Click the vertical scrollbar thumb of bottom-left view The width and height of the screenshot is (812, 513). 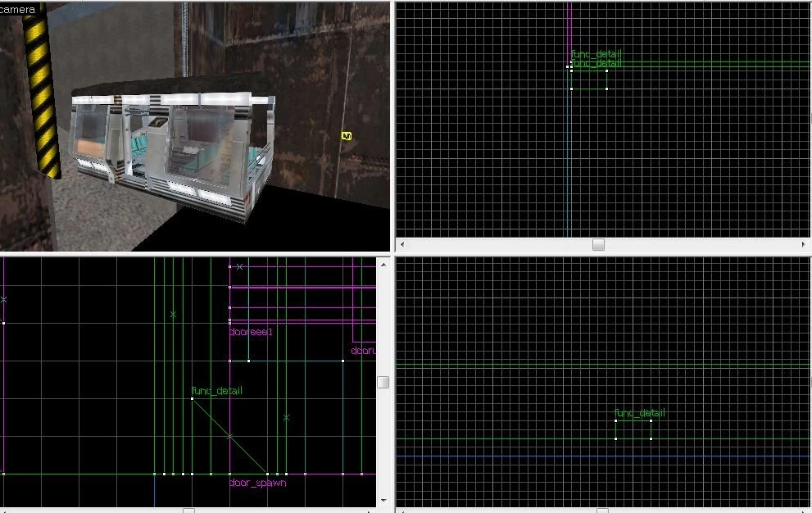point(383,382)
